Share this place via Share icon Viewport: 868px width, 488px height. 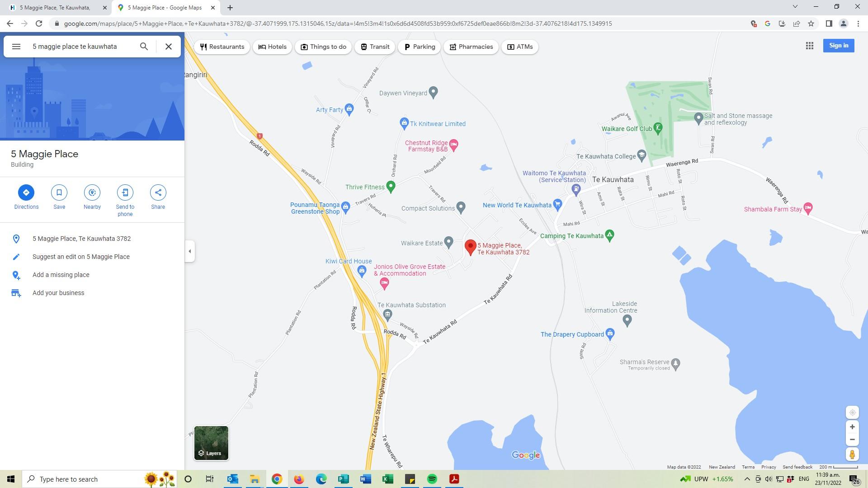[158, 192]
